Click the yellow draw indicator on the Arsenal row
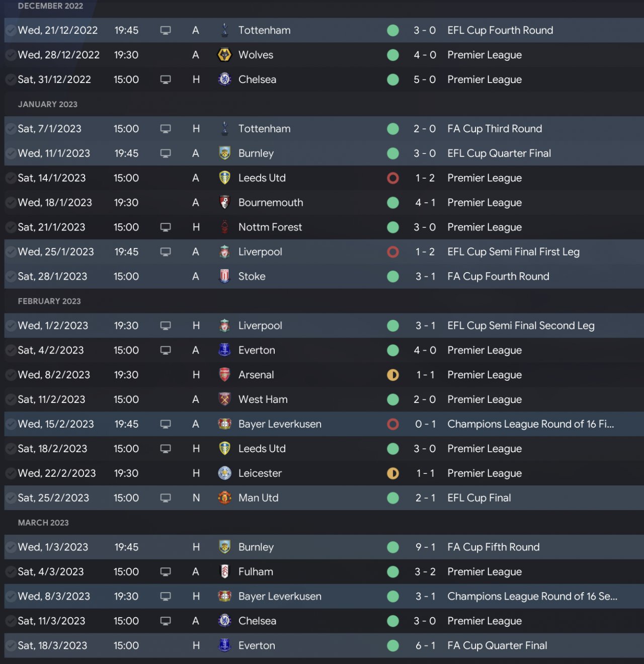644x664 pixels. click(x=393, y=375)
